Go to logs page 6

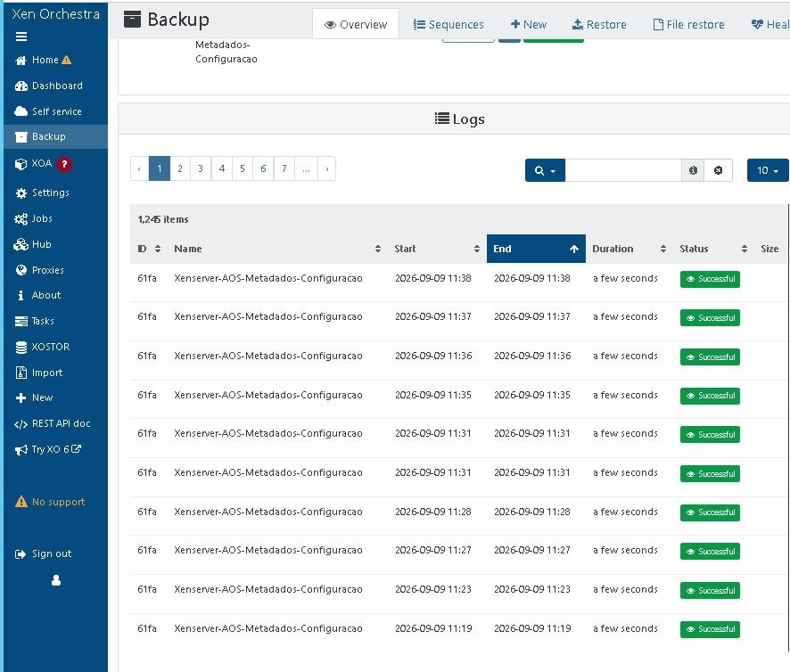click(263, 168)
